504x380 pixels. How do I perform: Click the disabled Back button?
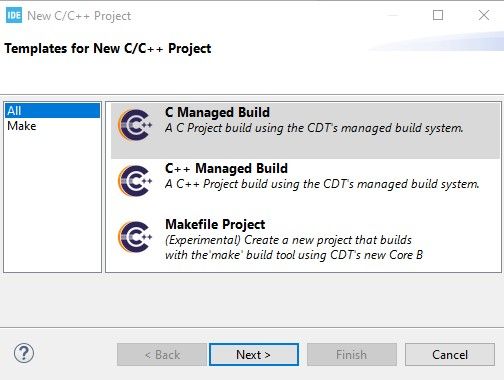(162, 355)
